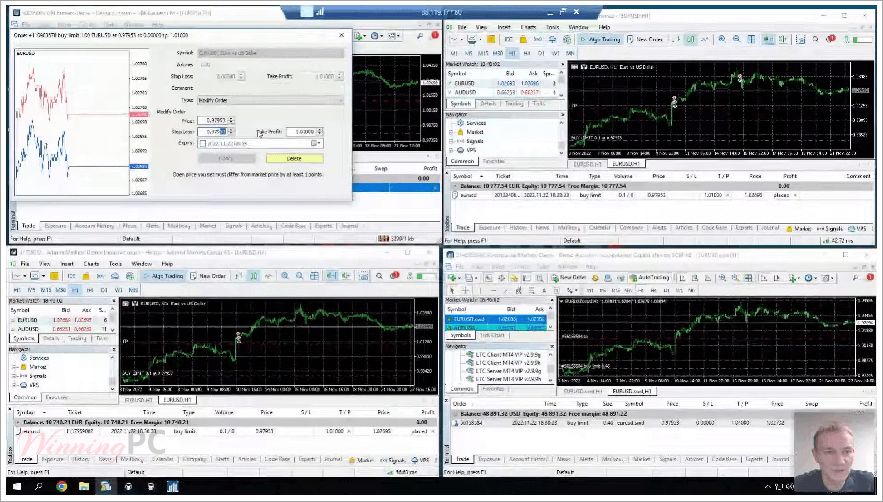Viewport: 883px width, 502px height.
Task: Select AUDUSD row in top-right Market Watch
Action: pyautogui.click(x=503, y=92)
